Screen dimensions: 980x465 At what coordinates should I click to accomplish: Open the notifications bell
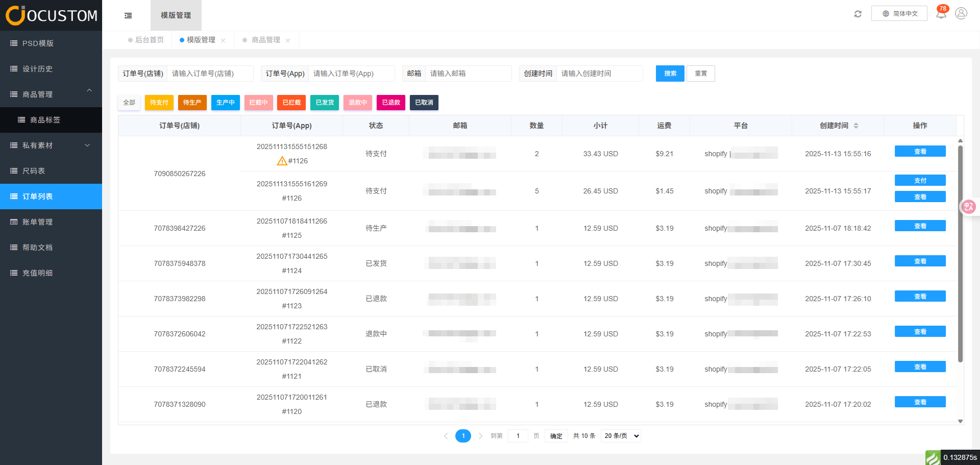coord(941,14)
